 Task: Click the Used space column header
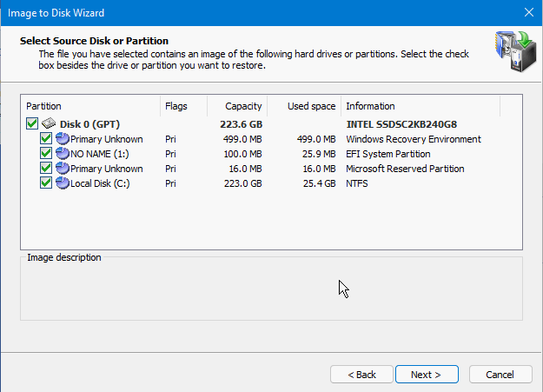coord(304,106)
